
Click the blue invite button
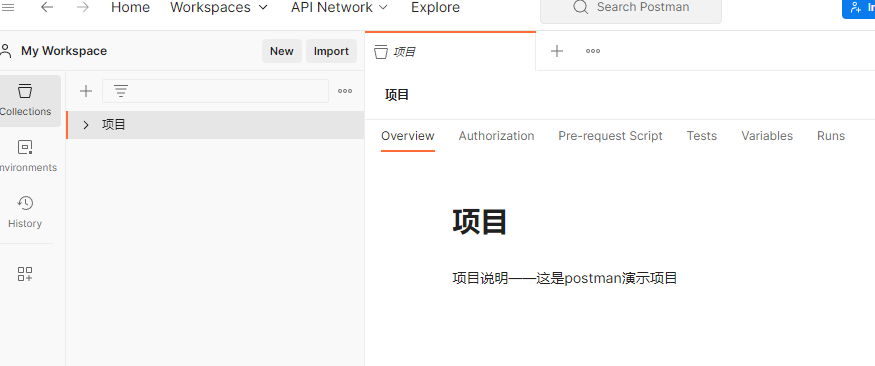tap(858, 8)
